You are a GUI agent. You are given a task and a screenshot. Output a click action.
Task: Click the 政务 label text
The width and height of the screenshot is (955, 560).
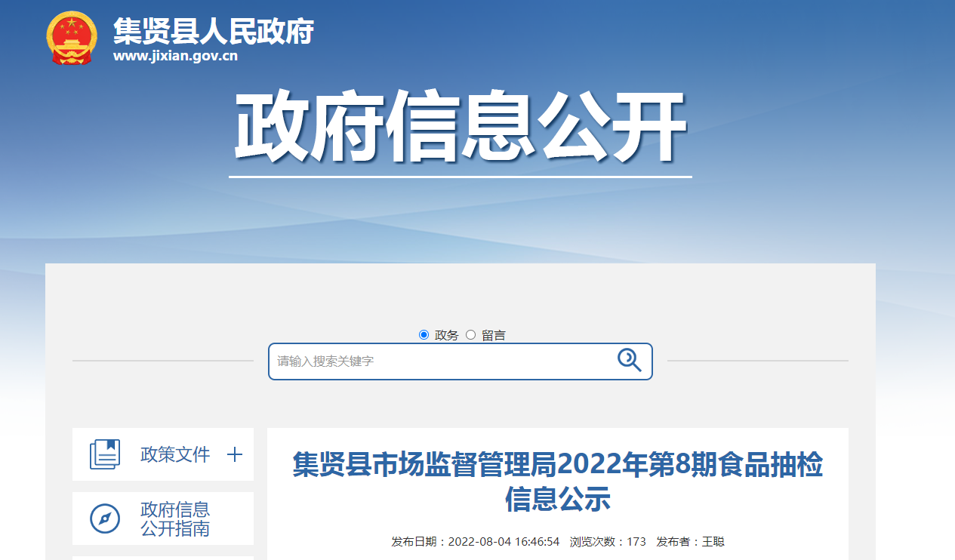446,336
